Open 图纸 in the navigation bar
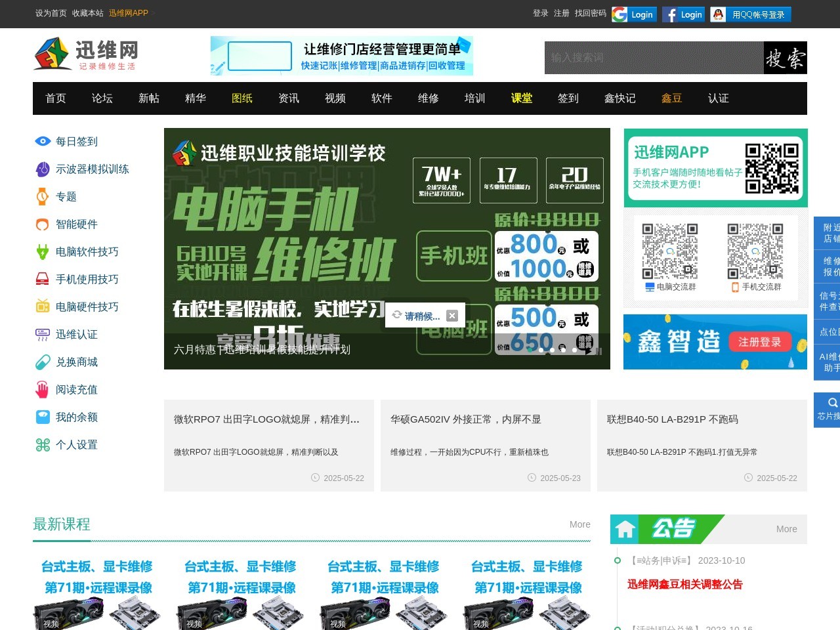This screenshot has width=840, height=630. pos(242,98)
